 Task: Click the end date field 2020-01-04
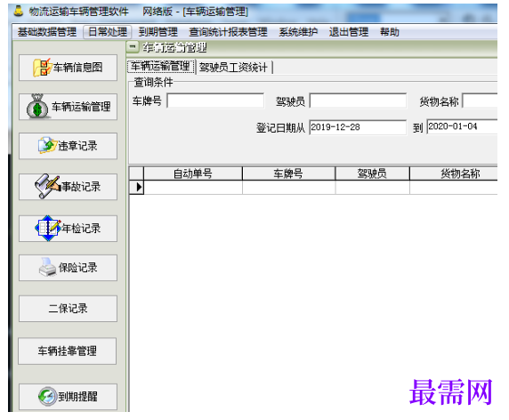click(x=462, y=126)
